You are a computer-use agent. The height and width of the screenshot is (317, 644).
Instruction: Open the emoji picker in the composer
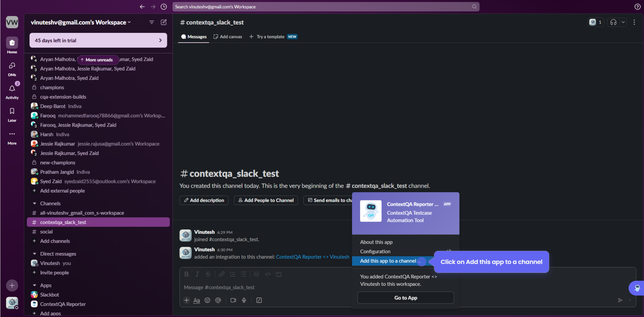[x=207, y=300]
